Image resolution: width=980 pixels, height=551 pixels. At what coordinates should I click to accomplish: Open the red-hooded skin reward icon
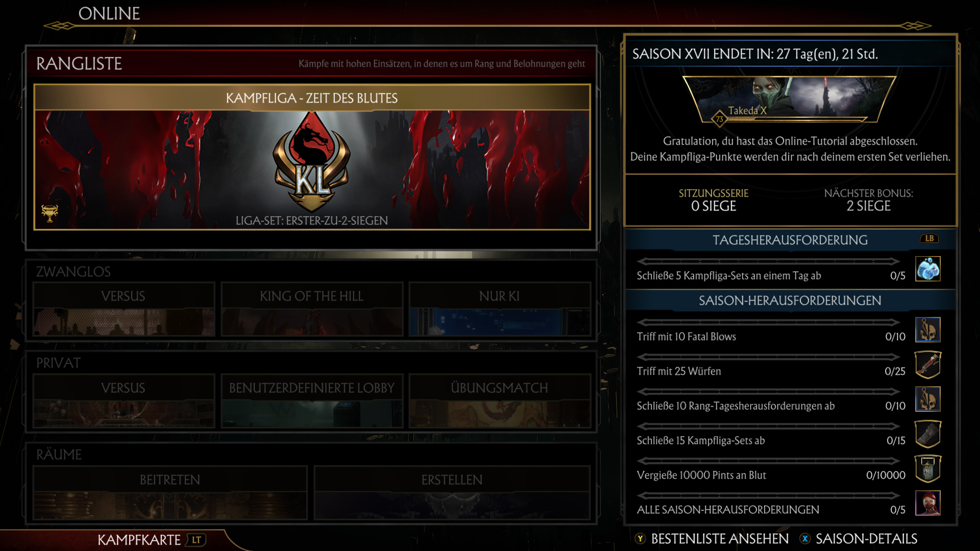point(928,503)
